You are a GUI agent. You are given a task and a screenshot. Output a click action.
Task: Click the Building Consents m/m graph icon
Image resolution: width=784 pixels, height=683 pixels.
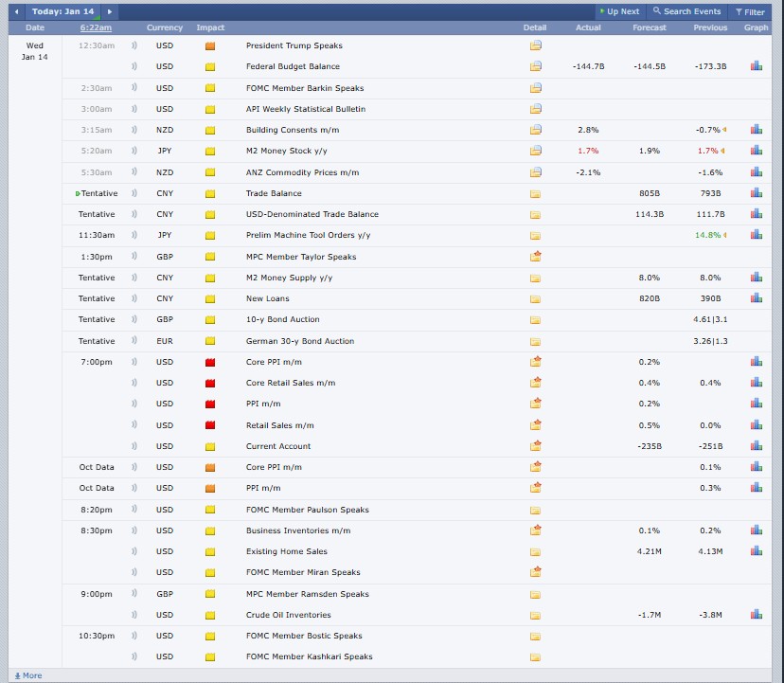756,130
